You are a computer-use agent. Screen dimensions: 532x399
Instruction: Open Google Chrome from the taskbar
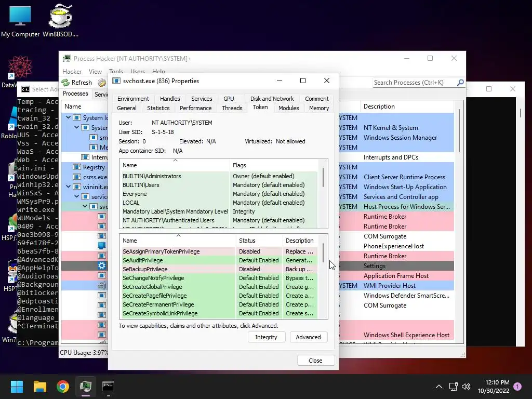pyautogui.click(x=63, y=387)
